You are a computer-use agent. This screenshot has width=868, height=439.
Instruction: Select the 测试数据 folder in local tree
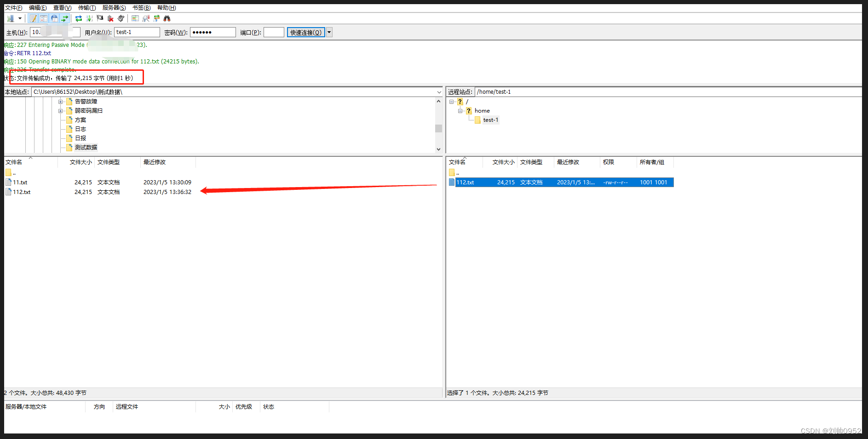click(86, 148)
